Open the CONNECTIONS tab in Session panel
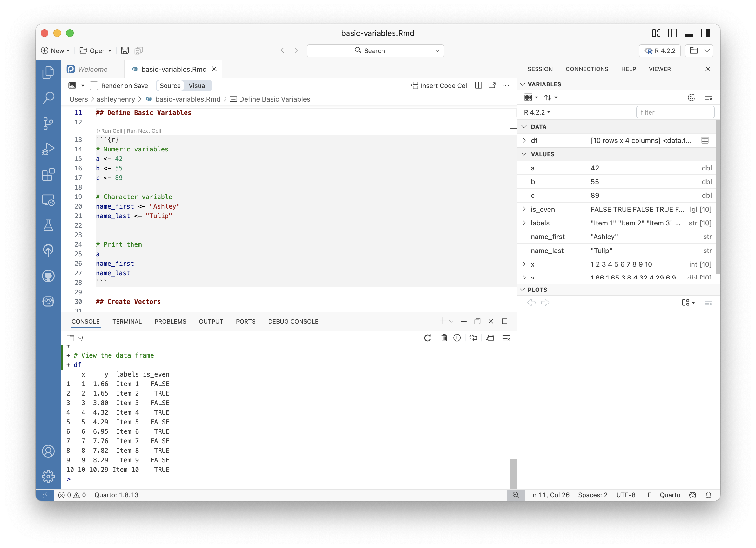The height and width of the screenshot is (548, 756). coord(587,69)
